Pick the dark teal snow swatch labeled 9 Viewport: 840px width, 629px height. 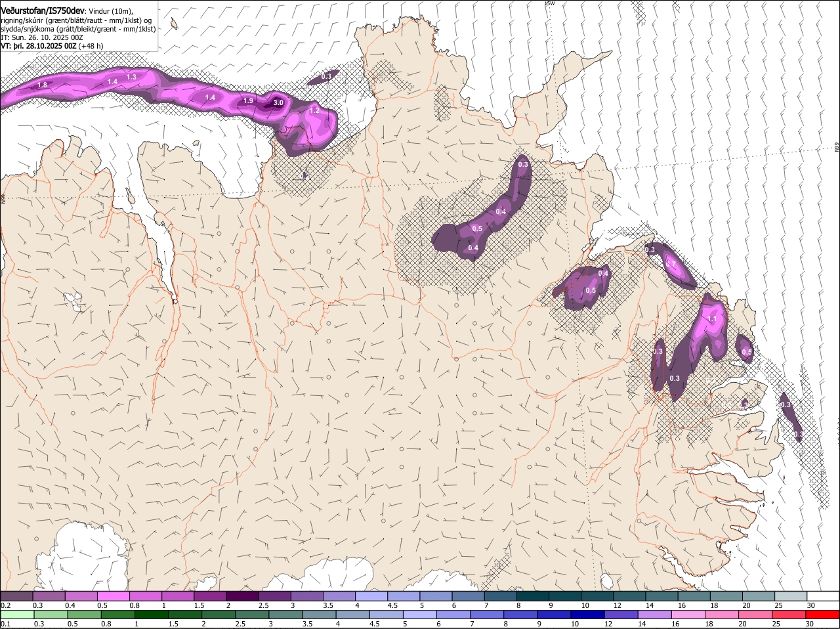click(x=564, y=596)
